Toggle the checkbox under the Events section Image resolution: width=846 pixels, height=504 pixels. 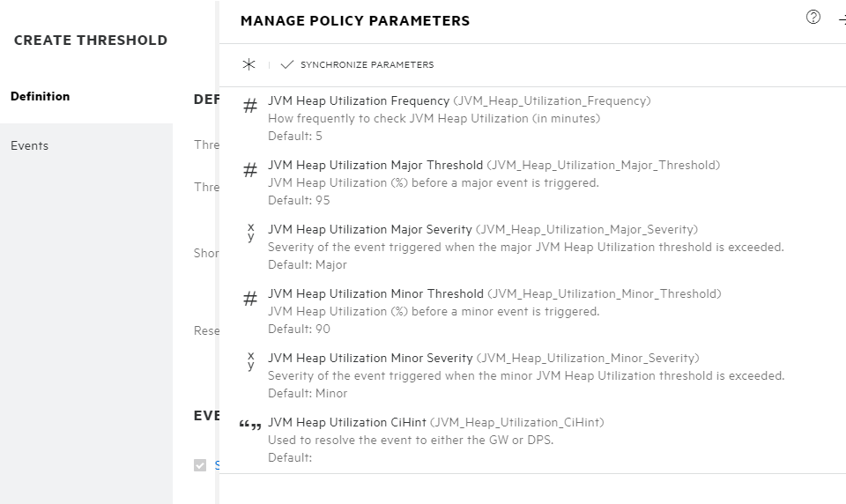click(x=200, y=464)
